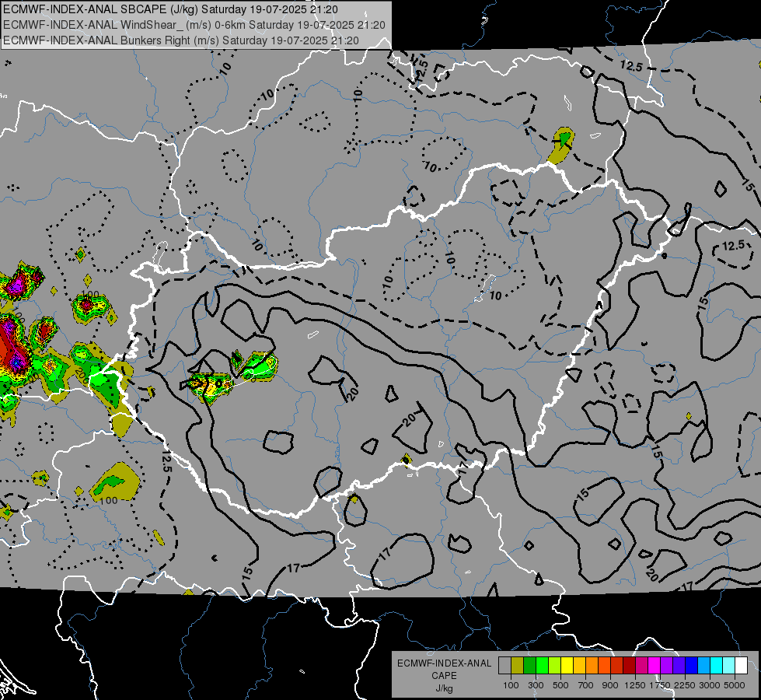Click the legend tick label 1250
Image resolution: width=761 pixels, height=700 pixels.
tap(635, 685)
